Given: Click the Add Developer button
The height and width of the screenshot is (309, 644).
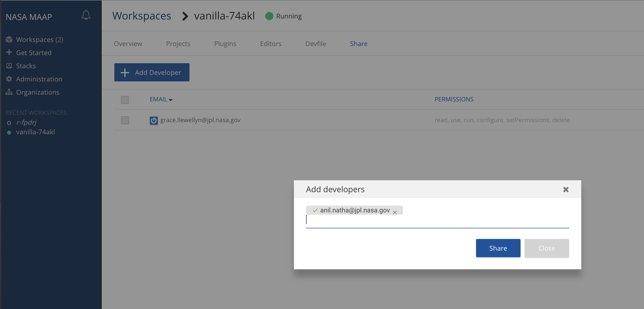Looking at the screenshot, I should click(x=152, y=72).
